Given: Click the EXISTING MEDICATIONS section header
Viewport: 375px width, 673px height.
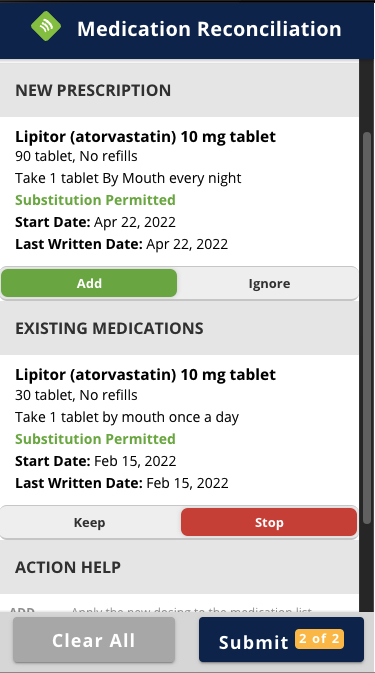Looking at the screenshot, I should 109,328.
